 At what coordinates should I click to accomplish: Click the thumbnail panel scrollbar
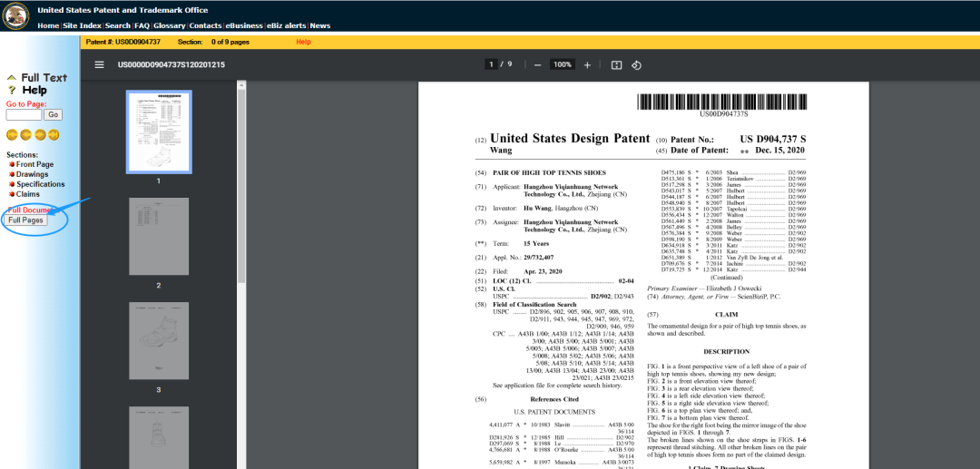(x=241, y=188)
